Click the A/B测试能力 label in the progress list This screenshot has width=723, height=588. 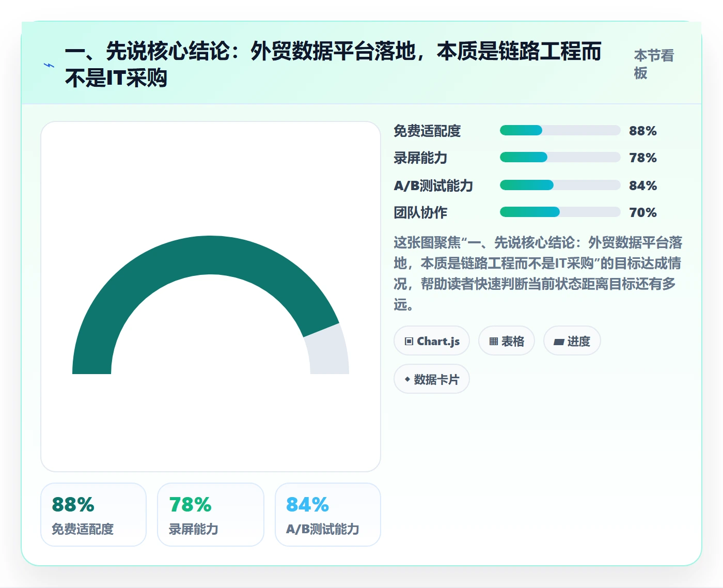pyautogui.click(x=433, y=185)
